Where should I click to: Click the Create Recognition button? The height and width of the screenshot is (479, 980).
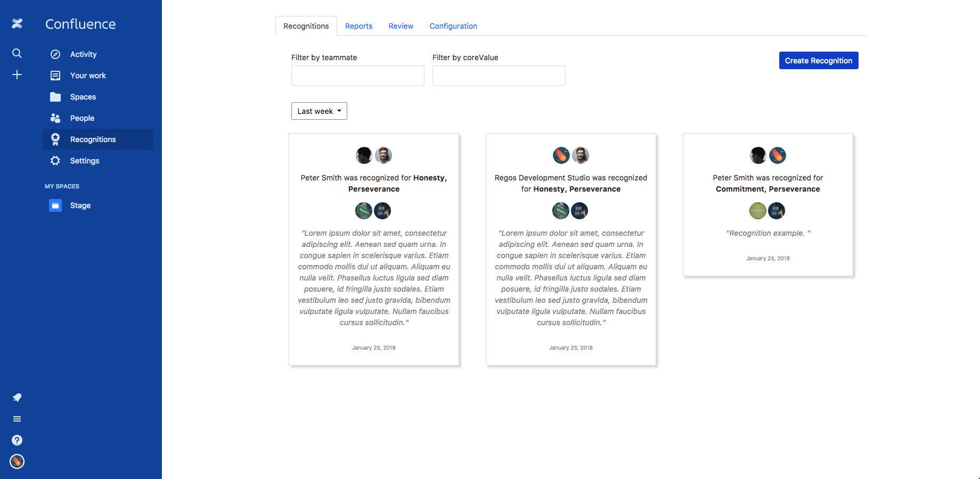(x=818, y=60)
